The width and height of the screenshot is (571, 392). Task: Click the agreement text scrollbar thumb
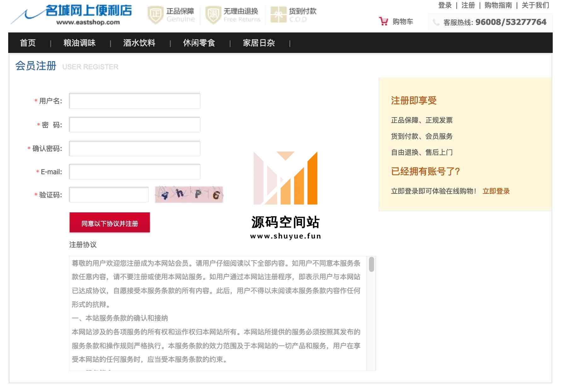pyautogui.click(x=372, y=264)
